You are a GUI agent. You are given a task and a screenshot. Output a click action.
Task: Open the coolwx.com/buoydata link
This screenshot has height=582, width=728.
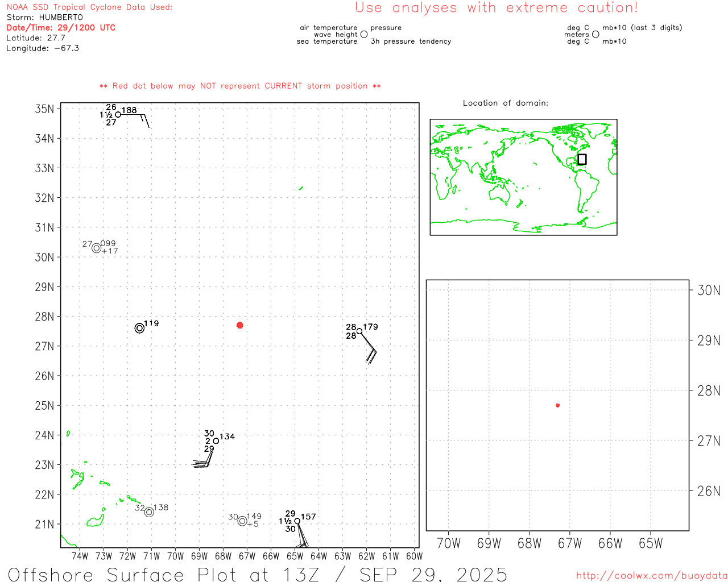pos(652,576)
